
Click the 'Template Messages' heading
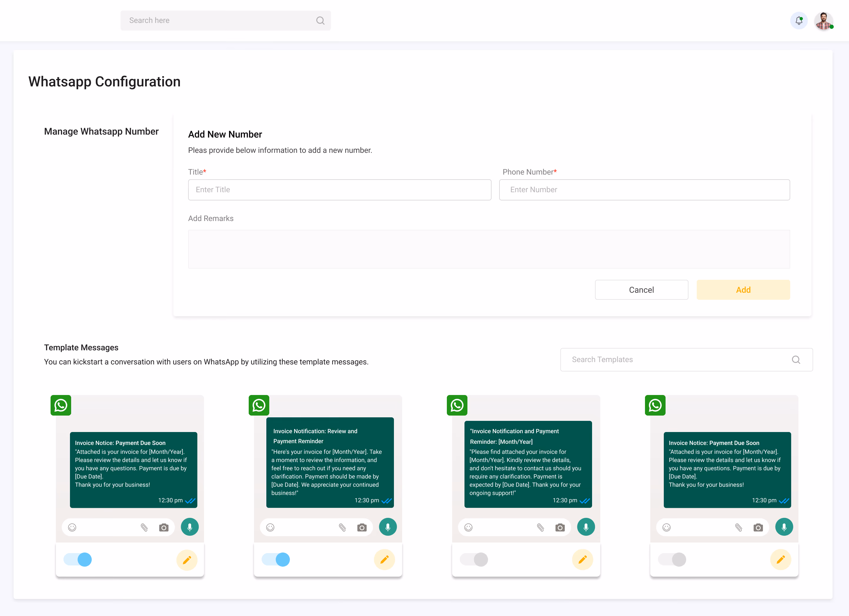[x=81, y=347]
